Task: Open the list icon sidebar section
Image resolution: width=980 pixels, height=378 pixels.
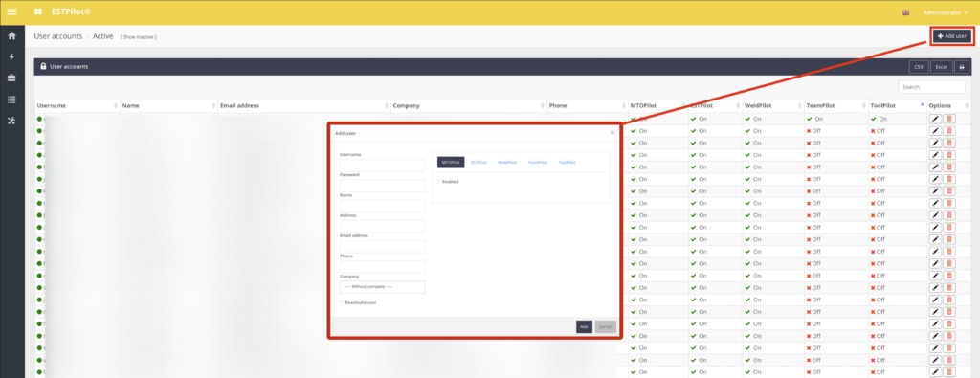Action: coord(11,100)
